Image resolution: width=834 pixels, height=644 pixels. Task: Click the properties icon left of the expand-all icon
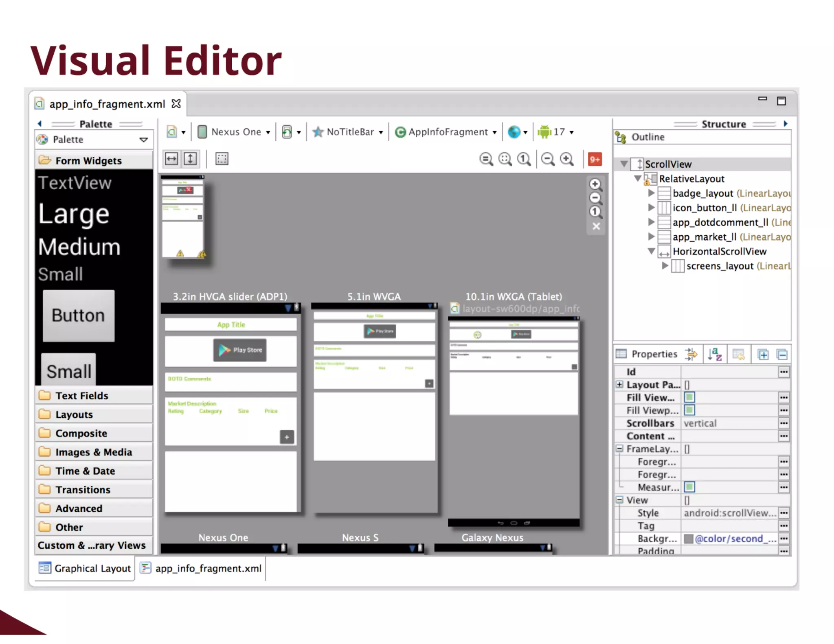[738, 354]
